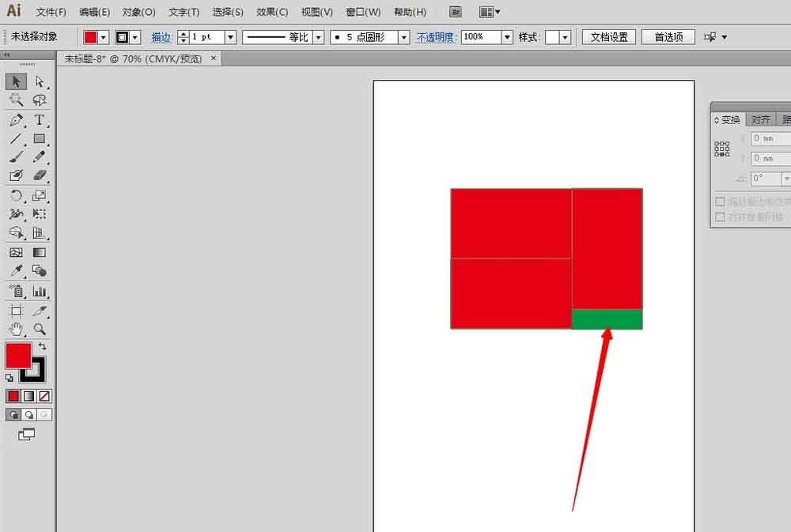791x532 pixels.
Task: Open the 文件(F) menu
Action: point(51,12)
